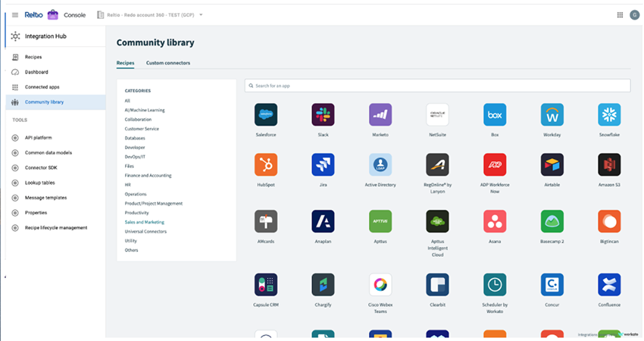Filter by Collaboration category
Screen dimensions: 644x341
(x=138, y=120)
